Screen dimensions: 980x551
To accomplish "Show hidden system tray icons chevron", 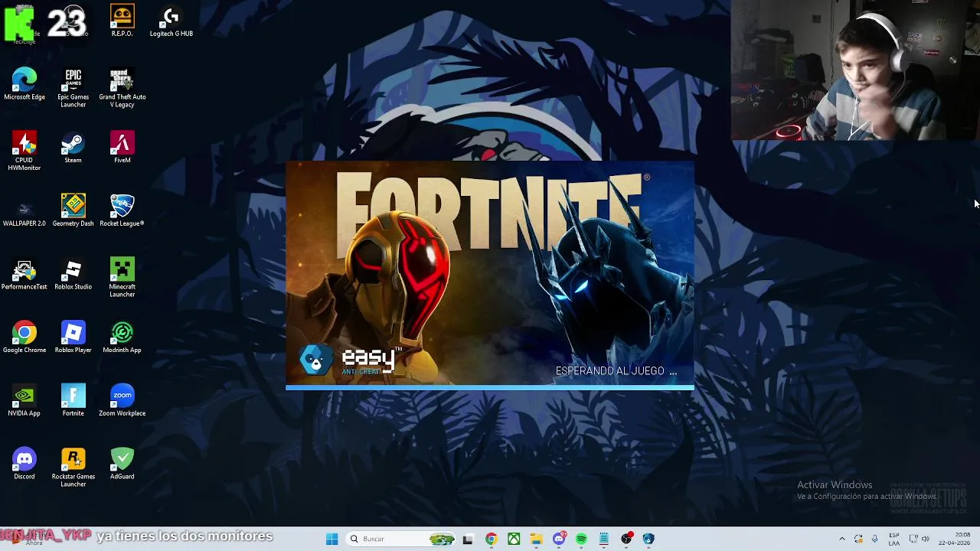I will coord(842,539).
